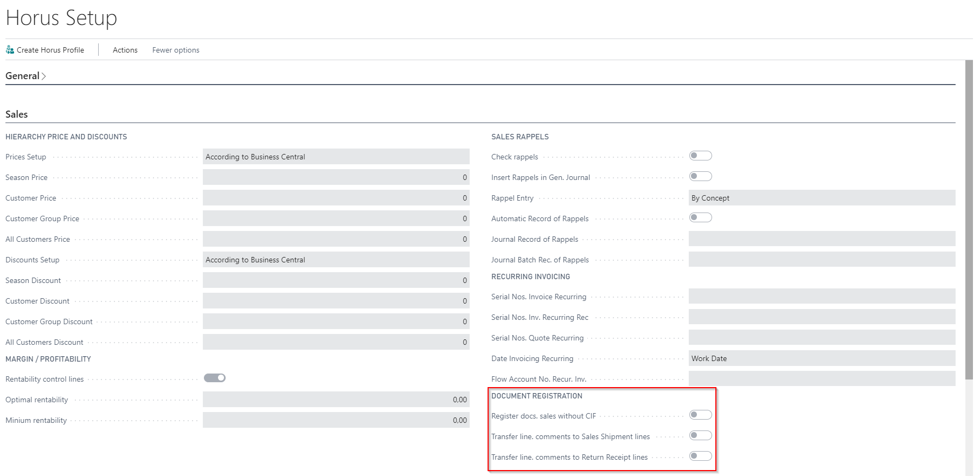Screen dimensions: 980x476
Task: Expand the General section chevron
Action: (x=44, y=76)
